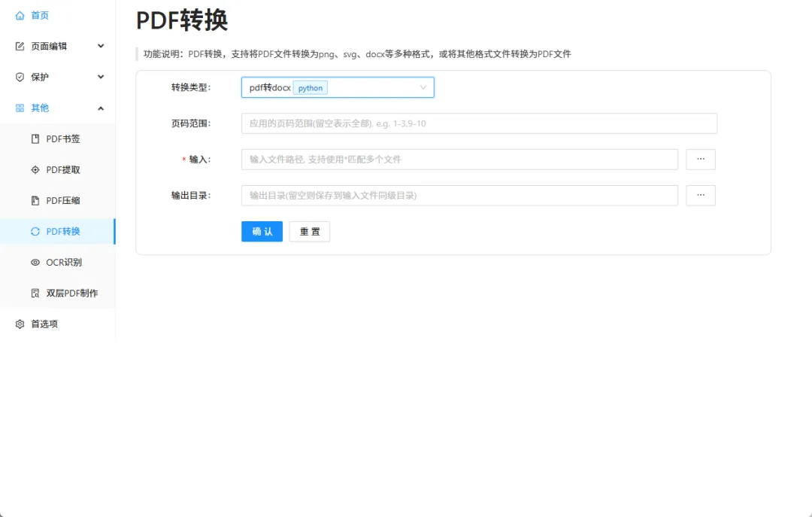Open the 首页 menu item
812x517 pixels.
[x=57, y=16]
